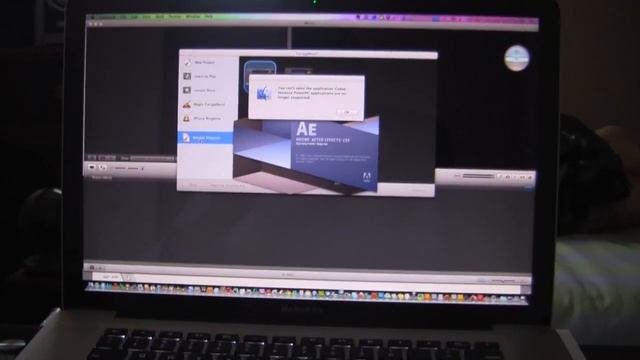Screen dimensions: 640x360
Task: Click the disc icon on the desktop
Action: (x=517, y=58)
